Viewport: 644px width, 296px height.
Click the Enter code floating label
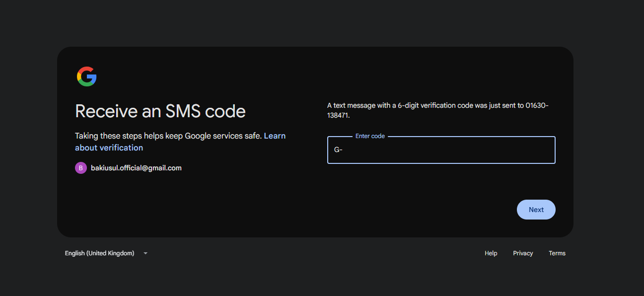[370, 136]
